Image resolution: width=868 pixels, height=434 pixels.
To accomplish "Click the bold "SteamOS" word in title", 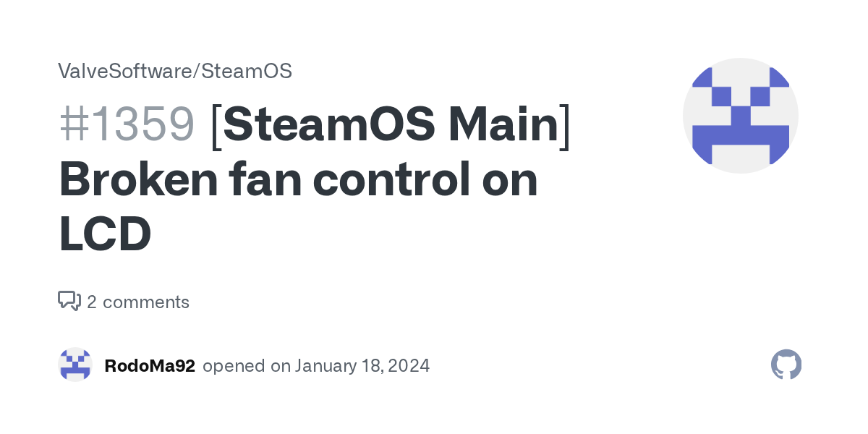I will (333, 125).
